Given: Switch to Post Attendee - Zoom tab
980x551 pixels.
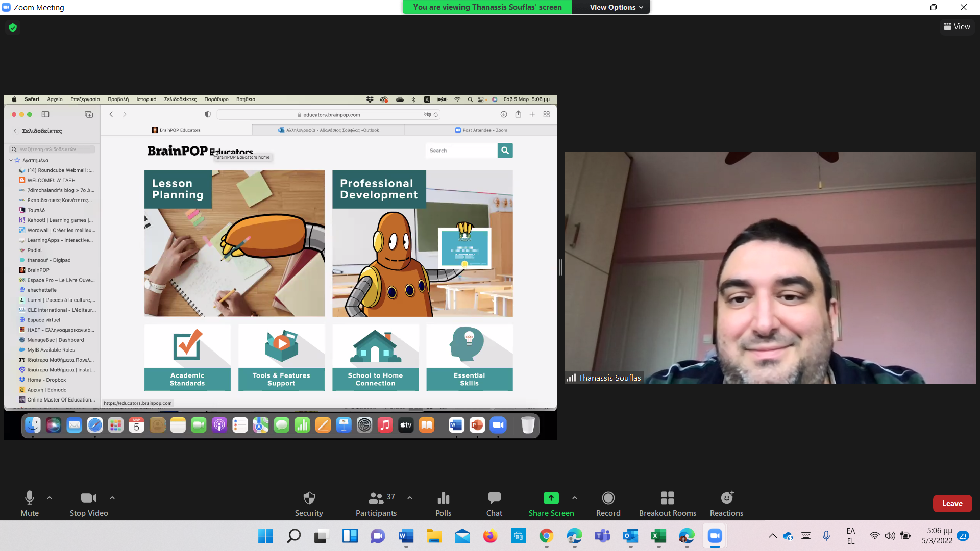Looking at the screenshot, I should [481, 130].
